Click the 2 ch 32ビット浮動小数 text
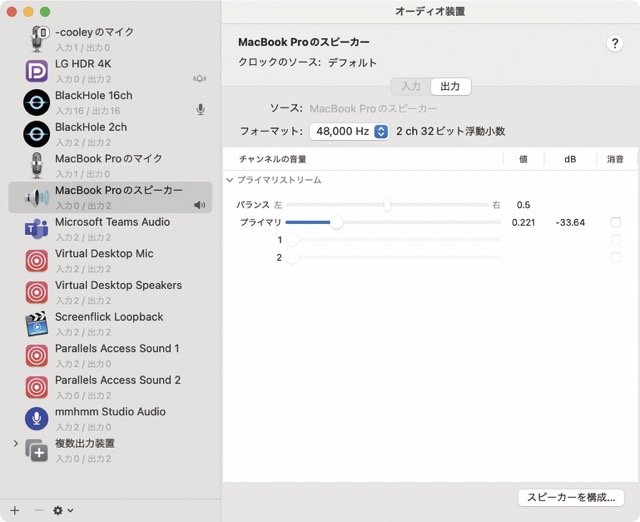This screenshot has height=522, width=640. tap(451, 131)
